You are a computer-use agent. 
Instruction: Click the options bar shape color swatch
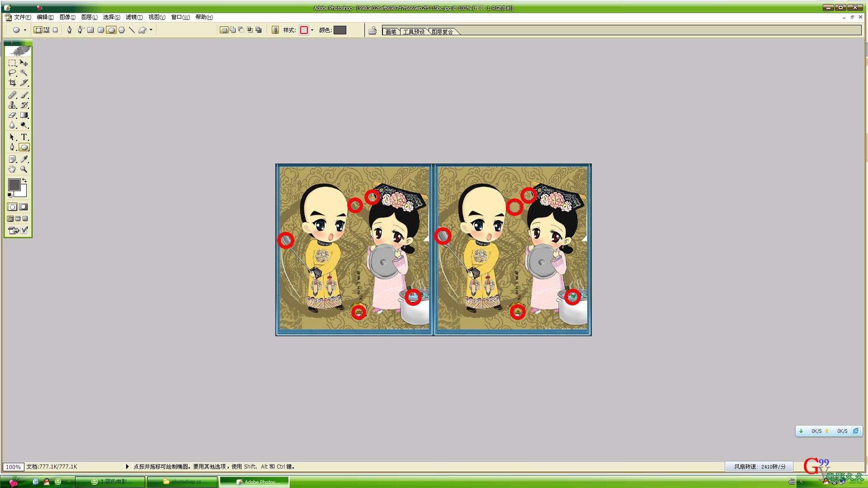tap(340, 30)
